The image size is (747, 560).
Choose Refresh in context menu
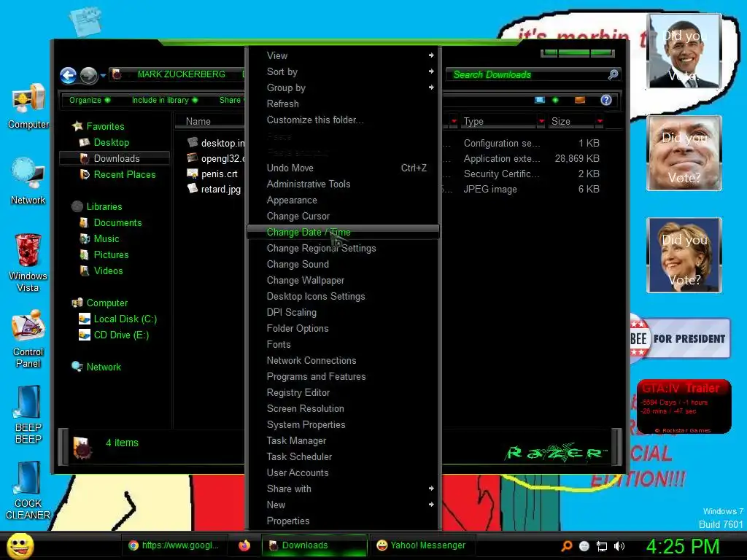(x=343, y=104)
